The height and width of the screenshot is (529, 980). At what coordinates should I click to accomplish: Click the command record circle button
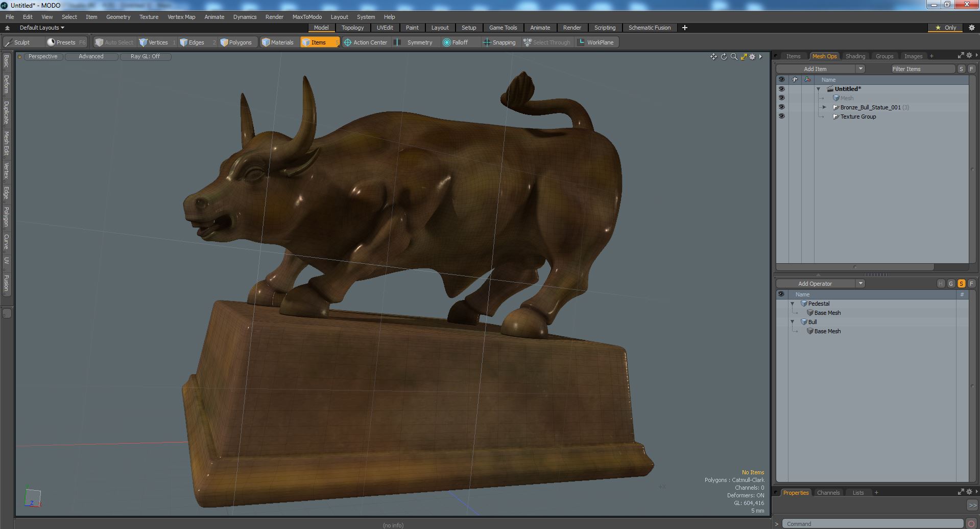[x=971, y=524]
